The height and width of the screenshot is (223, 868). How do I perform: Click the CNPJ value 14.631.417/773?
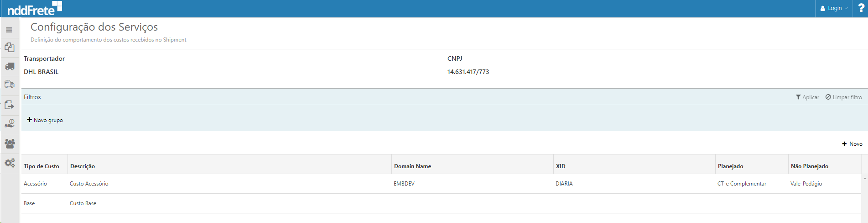[468, 72]
